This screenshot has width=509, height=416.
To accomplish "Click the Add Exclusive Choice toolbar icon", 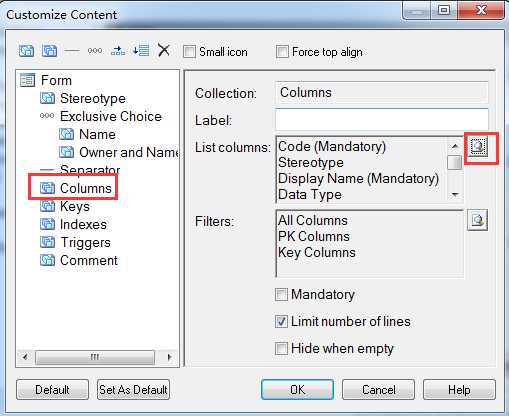I will 95,51.
